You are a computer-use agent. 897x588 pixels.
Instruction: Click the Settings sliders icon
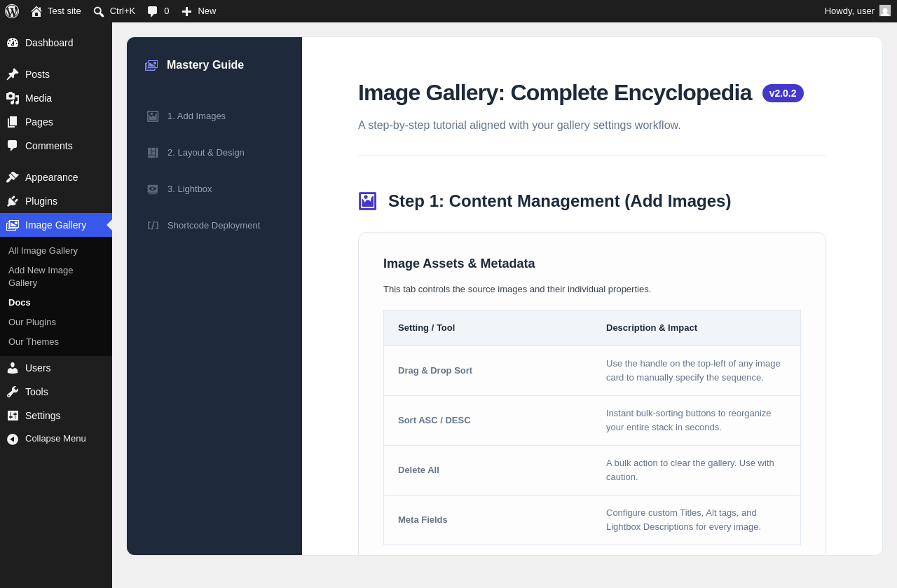(13, 416)
